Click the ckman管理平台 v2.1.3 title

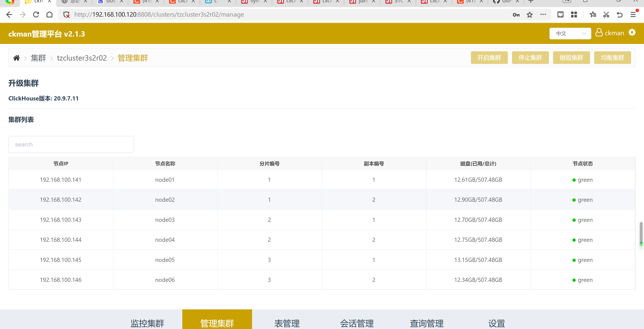[x=47, y=34]
